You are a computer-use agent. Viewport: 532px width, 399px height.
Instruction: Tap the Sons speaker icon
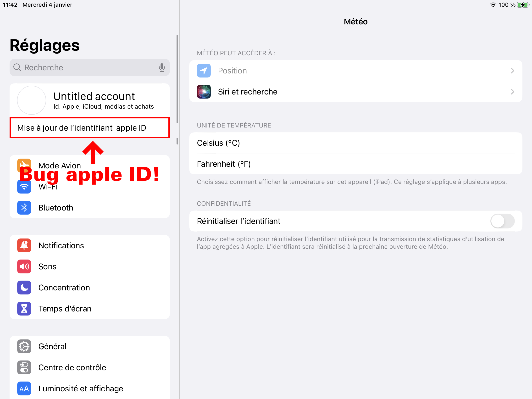pyautogui.click(x=24, y=266)
